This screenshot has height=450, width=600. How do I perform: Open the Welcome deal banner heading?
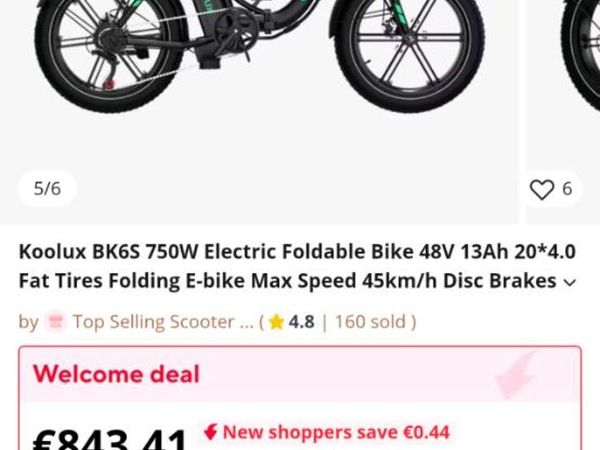(x=116, y=374)
